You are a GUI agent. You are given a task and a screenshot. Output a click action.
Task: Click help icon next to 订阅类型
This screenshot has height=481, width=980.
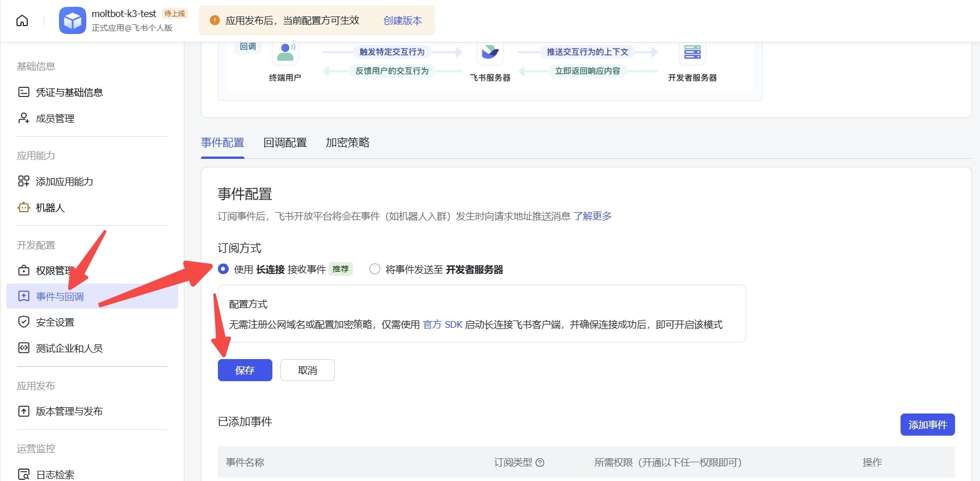(540, 463)
